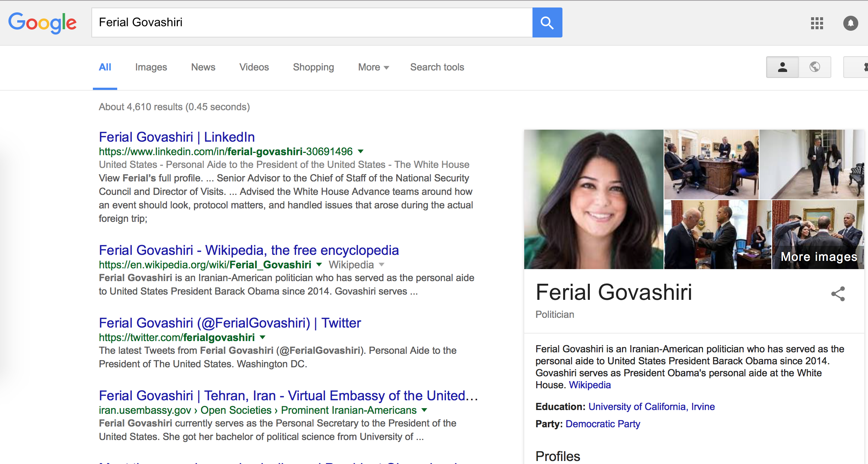Open the More search categories dropdown

pyautogui.click(x=373, y=67)
